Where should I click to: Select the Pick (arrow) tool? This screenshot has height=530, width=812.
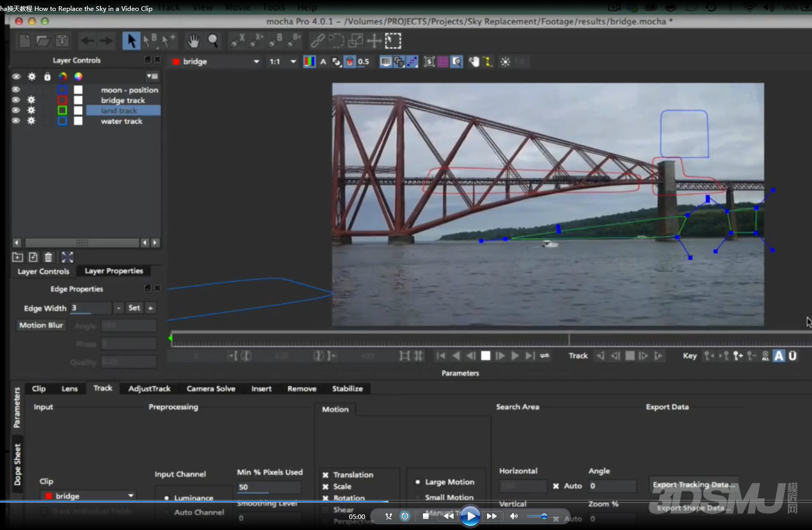coord(131,41)
